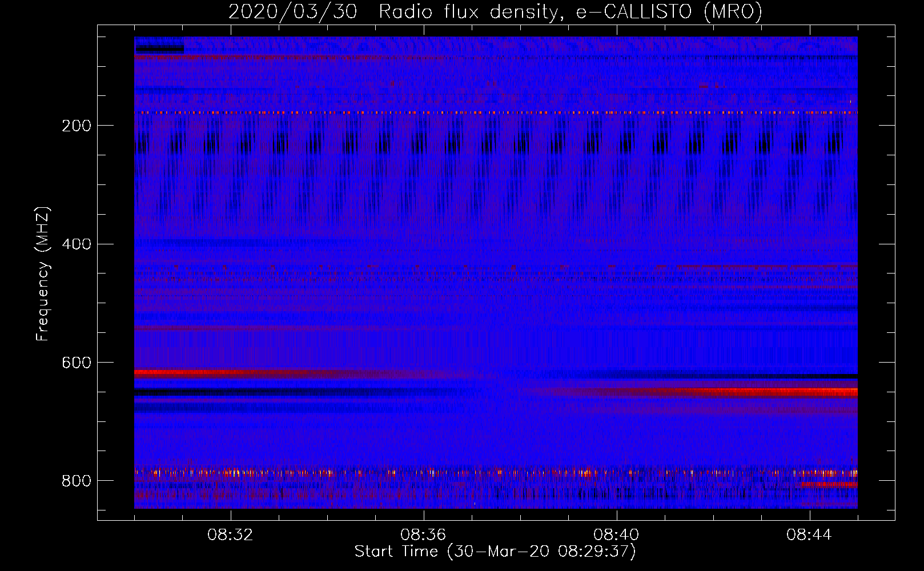
Task: Click the 08:32 time tick label
Action: 230,535
